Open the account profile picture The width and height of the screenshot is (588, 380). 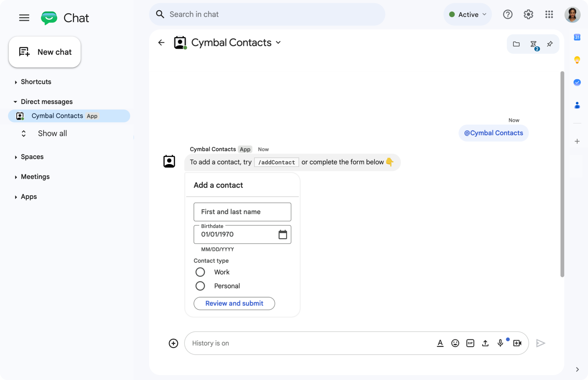point(572,14)
